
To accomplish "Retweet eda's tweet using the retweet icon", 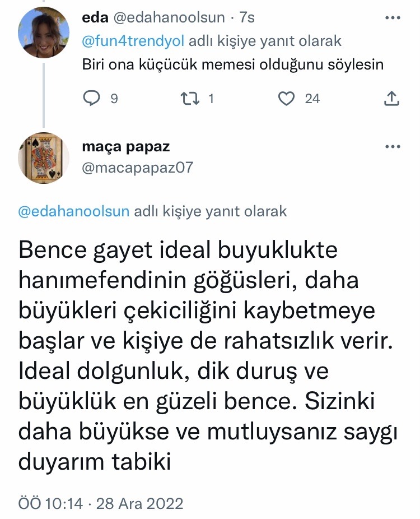I will point(190,99).
